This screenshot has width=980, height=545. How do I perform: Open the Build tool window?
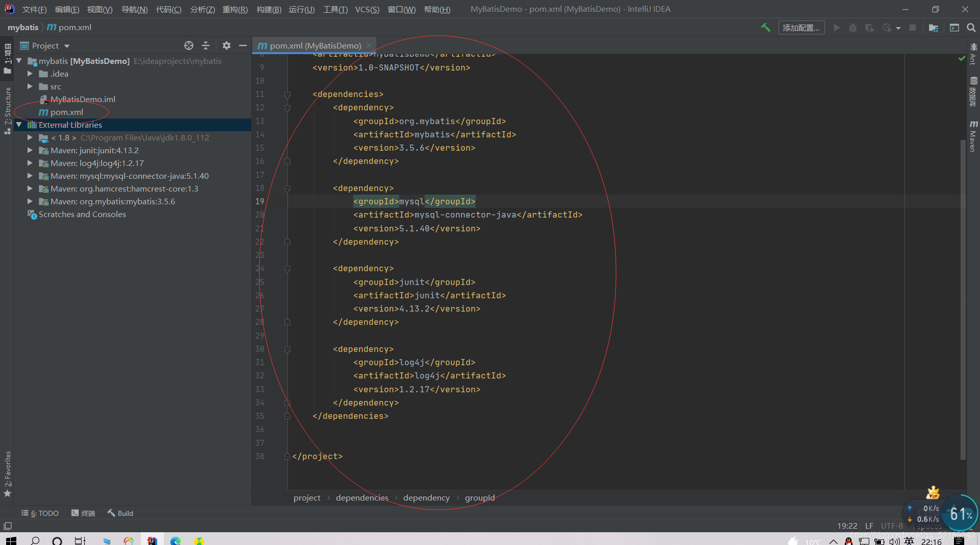pos(120,513)
